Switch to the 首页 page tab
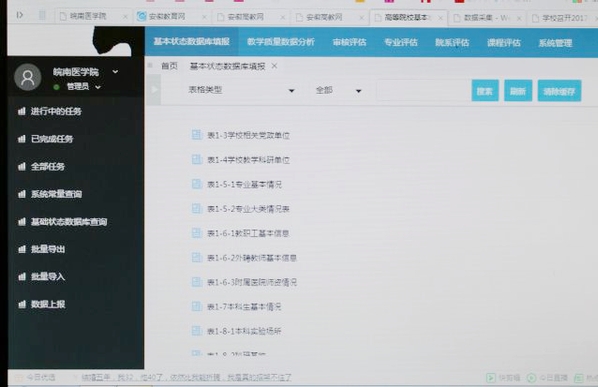The image size is (598, 387). (x=169, y=66)
